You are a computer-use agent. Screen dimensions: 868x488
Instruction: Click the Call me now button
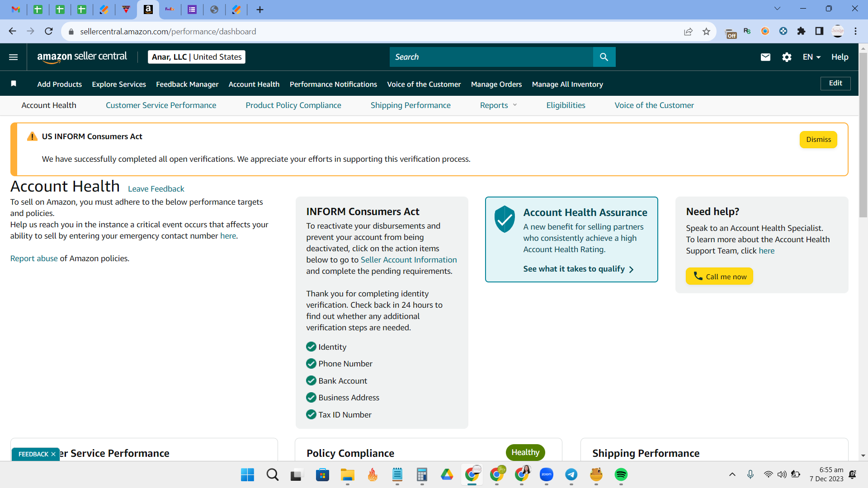click(x=719, y=276)
